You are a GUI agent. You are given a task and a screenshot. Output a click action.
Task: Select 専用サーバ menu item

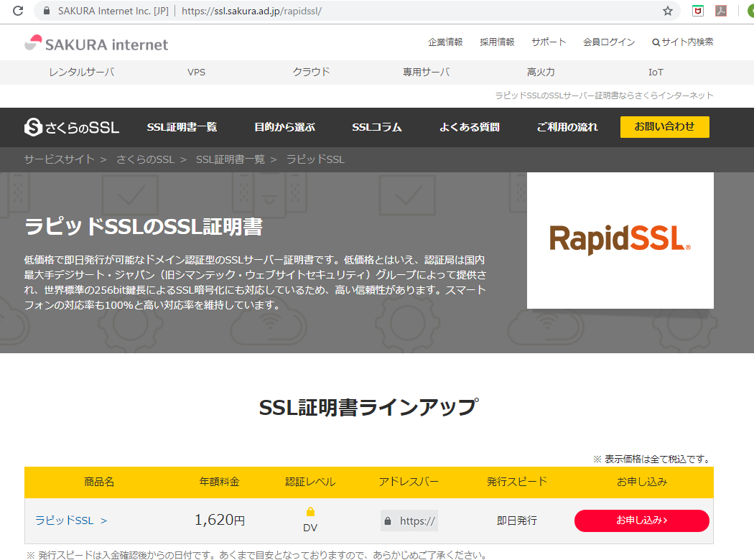click(426, 72)
